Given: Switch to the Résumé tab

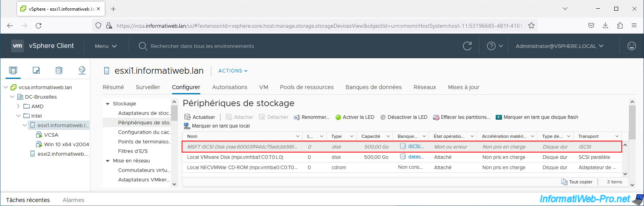Looking at the screenshot, I should (x=113, y=87).
